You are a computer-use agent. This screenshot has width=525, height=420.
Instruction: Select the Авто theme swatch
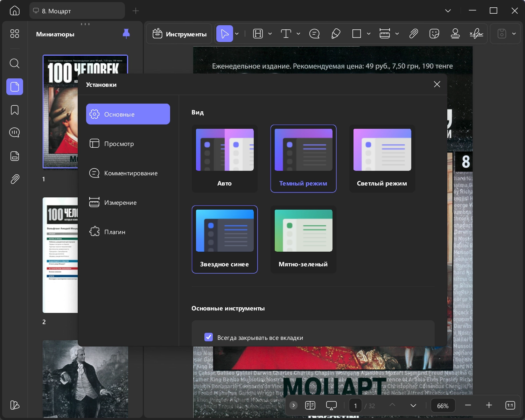224,159
